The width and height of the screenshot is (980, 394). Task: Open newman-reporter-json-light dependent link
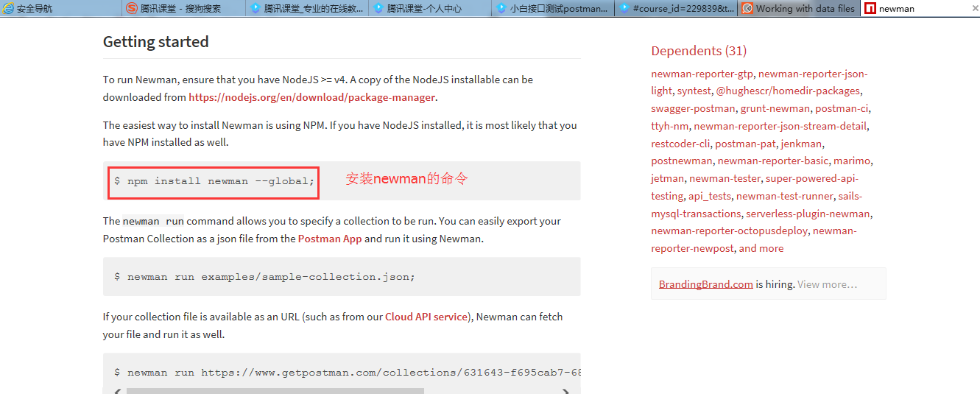(x=759, y=82)
